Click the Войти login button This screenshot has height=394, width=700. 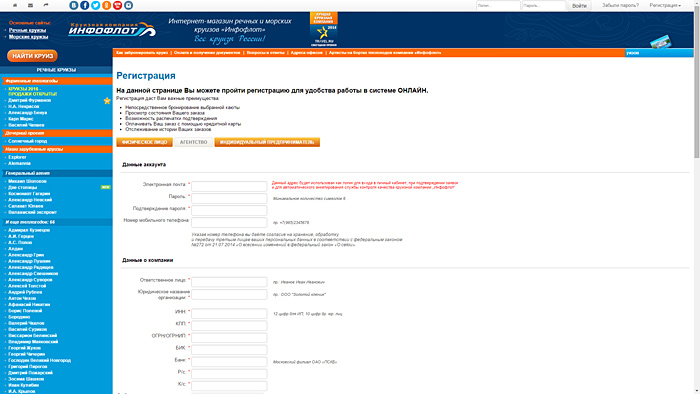[x=579, y=5]
